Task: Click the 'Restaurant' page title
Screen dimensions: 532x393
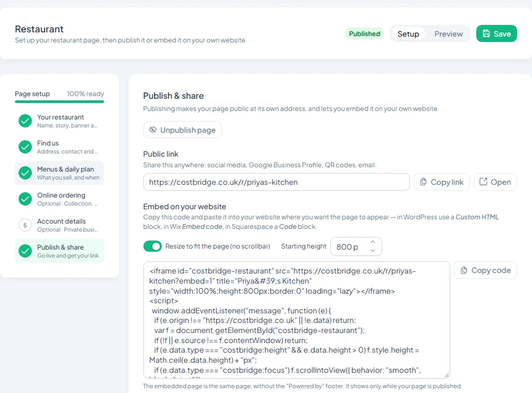Action: coord(39,29)
